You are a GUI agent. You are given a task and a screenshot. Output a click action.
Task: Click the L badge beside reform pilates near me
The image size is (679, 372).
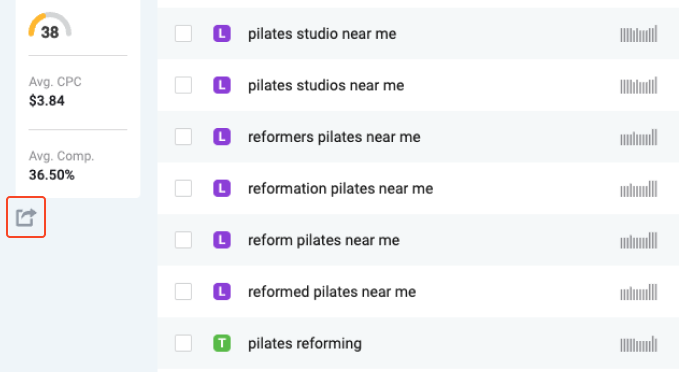(x=222, y=240)
